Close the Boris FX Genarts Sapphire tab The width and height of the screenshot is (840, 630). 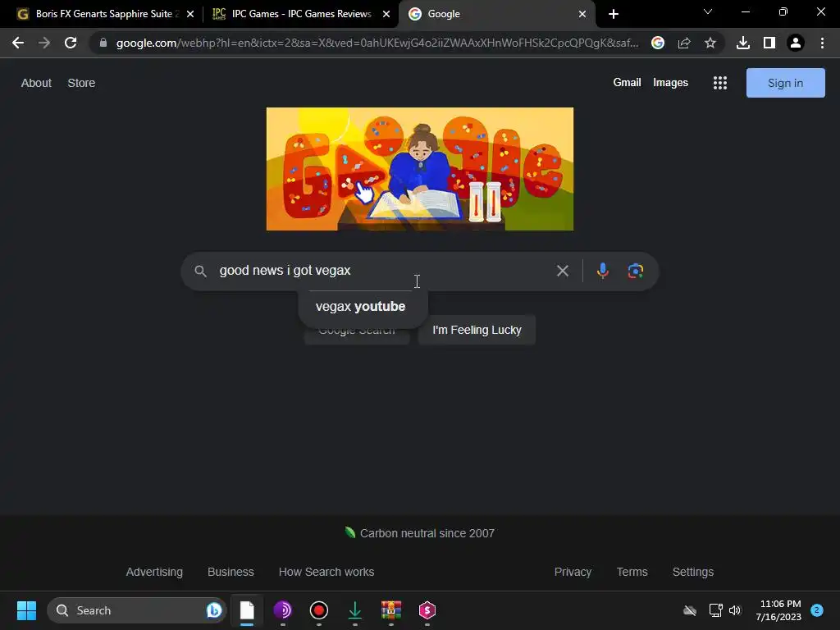click(x=190, y=14)
